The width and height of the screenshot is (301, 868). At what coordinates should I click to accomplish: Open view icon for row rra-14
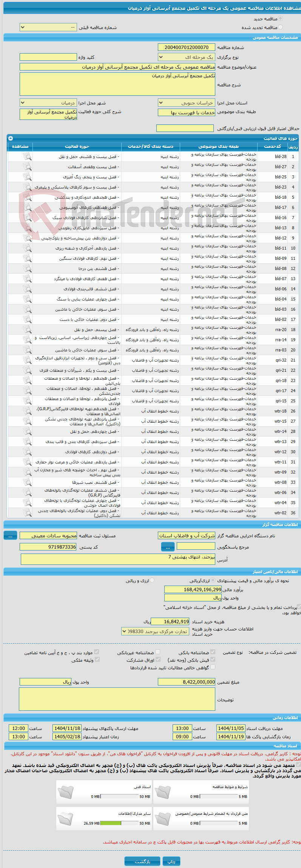27,340
